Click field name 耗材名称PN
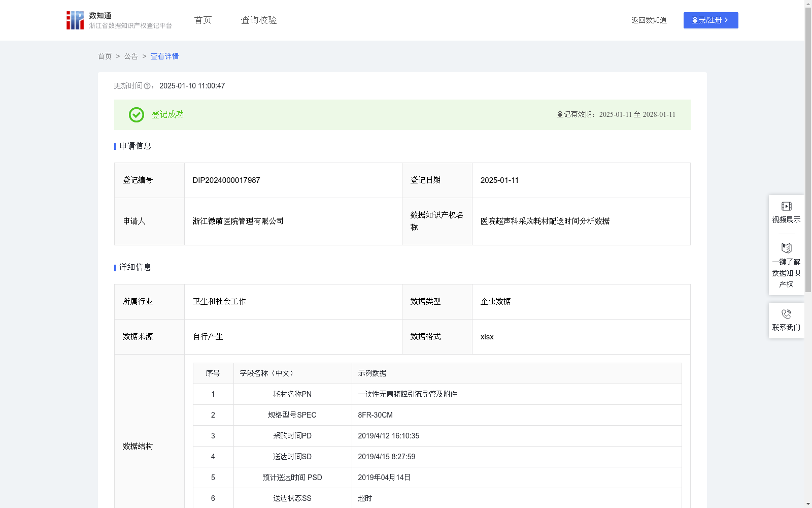Screen dimensions: 812x508 click(x=292, y=394)
